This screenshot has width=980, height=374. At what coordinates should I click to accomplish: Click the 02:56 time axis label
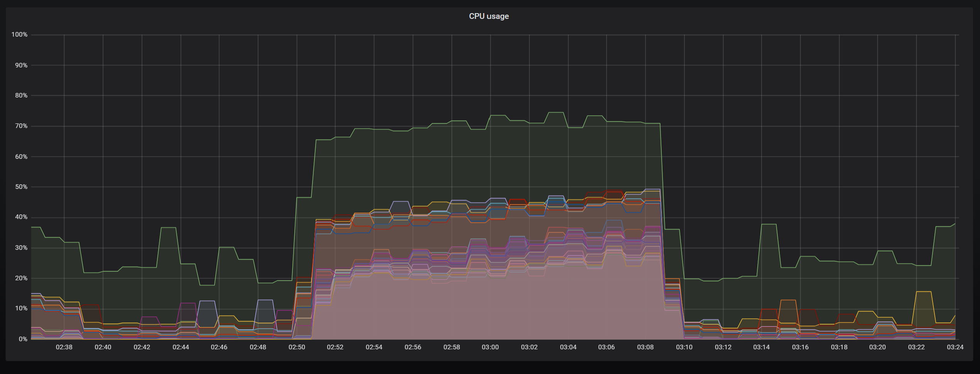pos(413,347)
